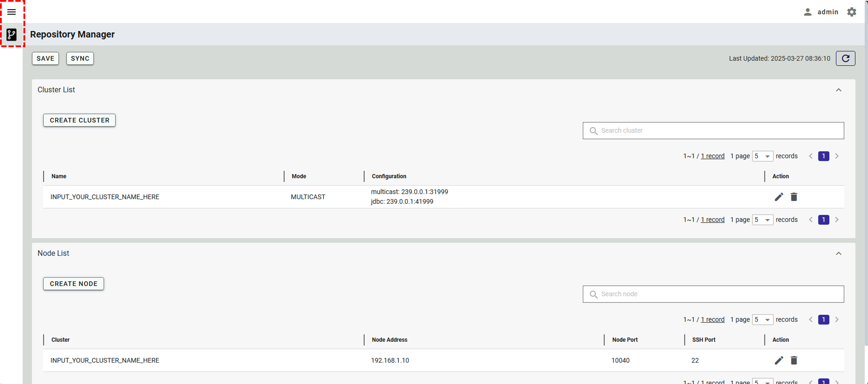Focus the Search node input field
The height and width of the screenshot is (384, 868).
718,294
